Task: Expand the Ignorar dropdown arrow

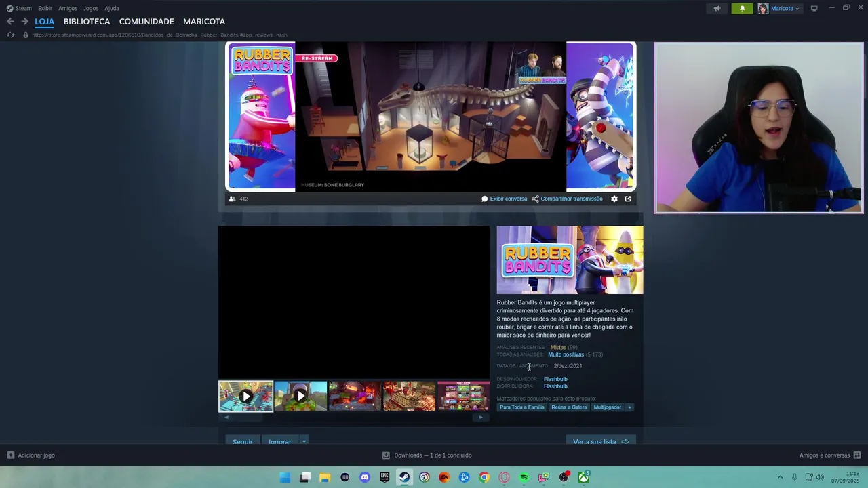Action: [x=304, y=441]
